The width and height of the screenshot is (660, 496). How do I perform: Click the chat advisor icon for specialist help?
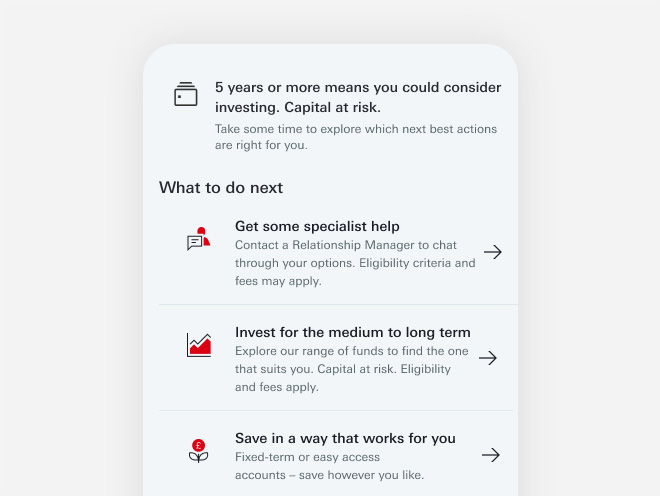198,239
